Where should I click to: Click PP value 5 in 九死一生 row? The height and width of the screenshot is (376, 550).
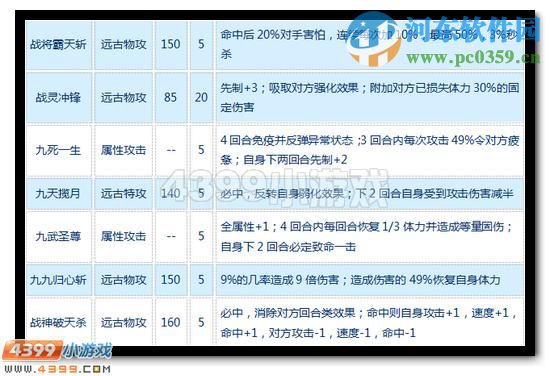[x=201, y=150]
